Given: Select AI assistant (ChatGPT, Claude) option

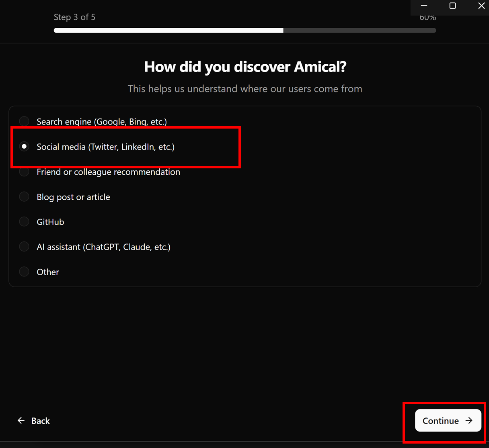Looking at the screenshot, I should coord(24,247).
